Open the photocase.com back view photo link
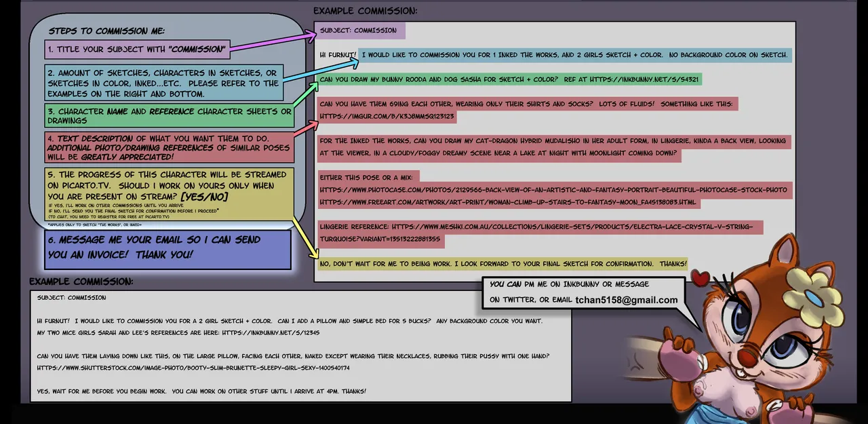Viewport: 868px width, 424px height. [x=553, y=189]
